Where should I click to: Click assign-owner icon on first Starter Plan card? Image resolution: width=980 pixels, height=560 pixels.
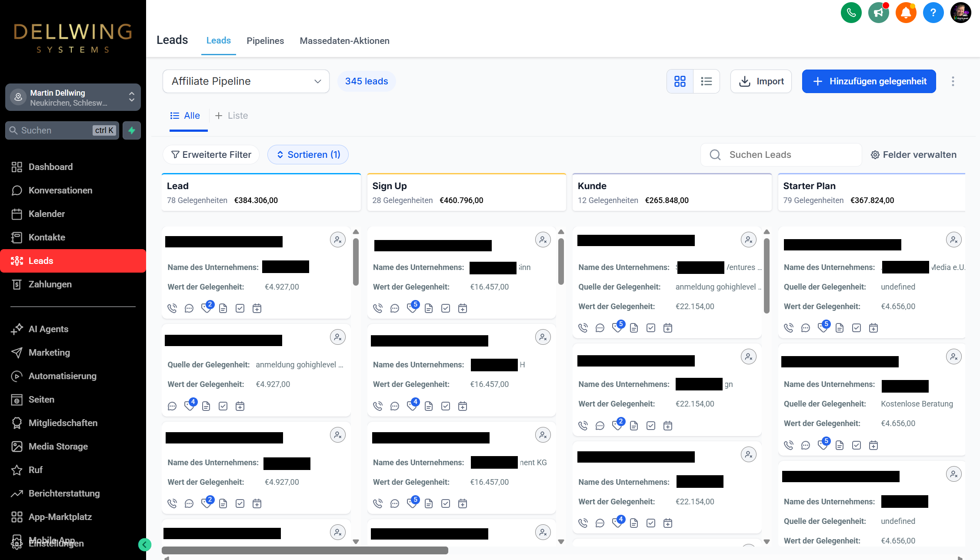point(954,240)
